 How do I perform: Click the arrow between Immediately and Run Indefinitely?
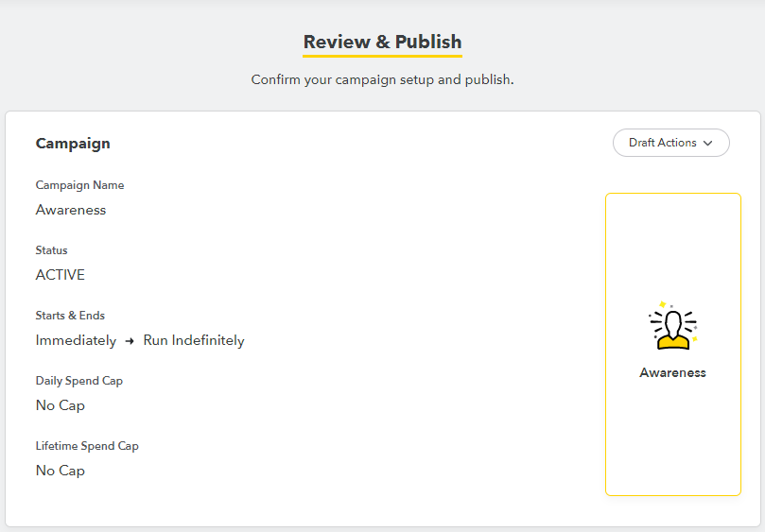(130, 341)
